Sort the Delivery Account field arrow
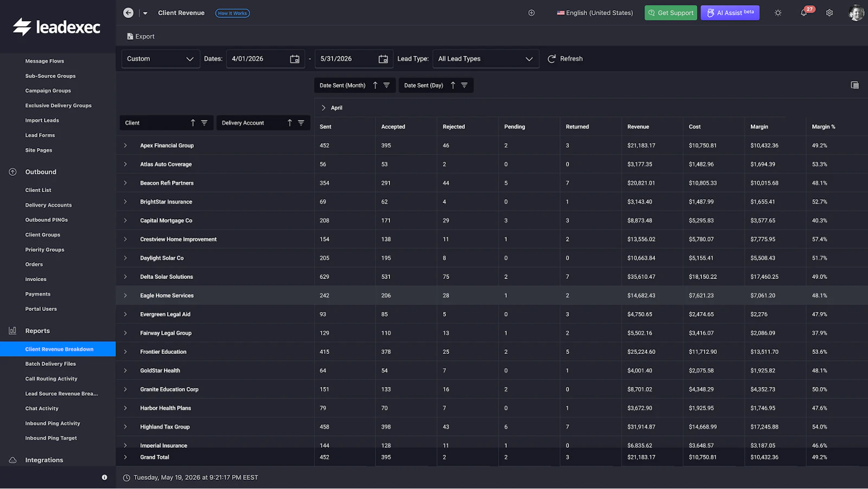 (290, 123)
